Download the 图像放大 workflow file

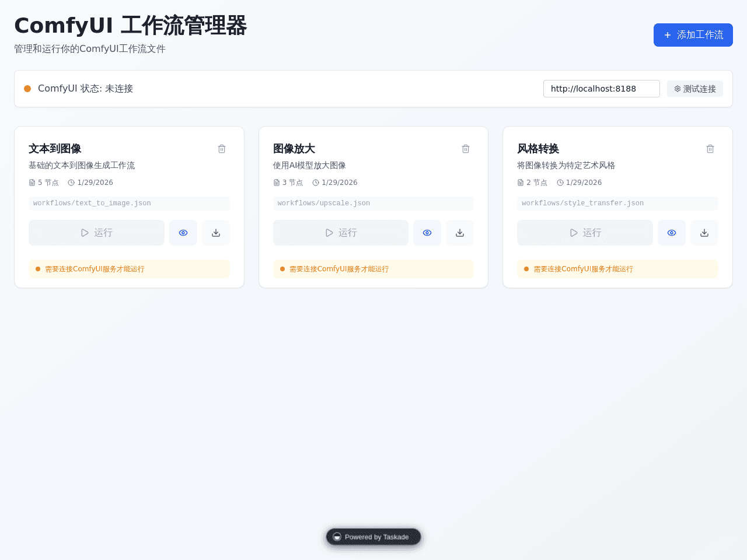coord(460,233)
